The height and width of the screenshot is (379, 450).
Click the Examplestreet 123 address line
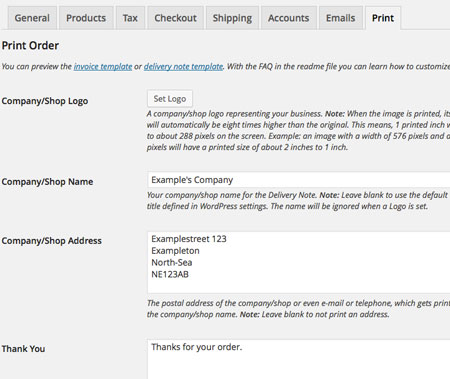[x=189, y=239]
